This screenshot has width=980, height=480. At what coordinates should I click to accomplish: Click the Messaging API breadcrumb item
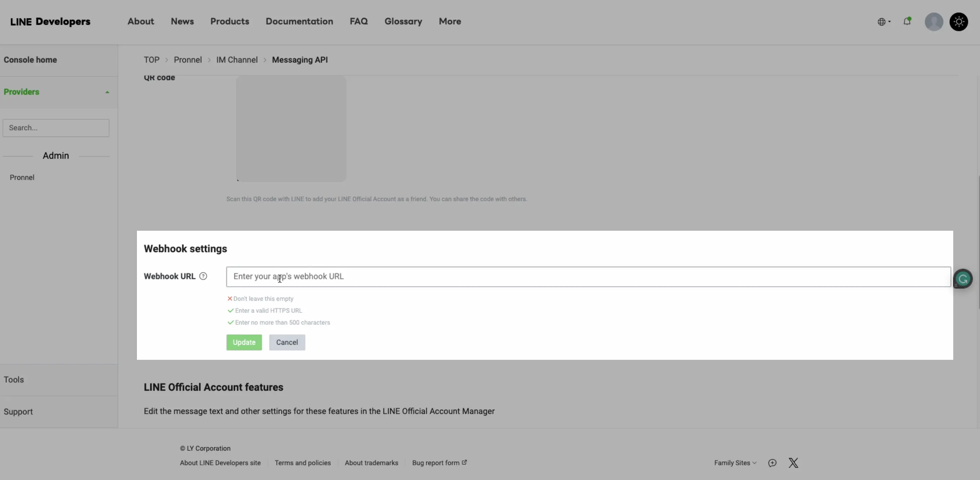[x=300, y=60]
